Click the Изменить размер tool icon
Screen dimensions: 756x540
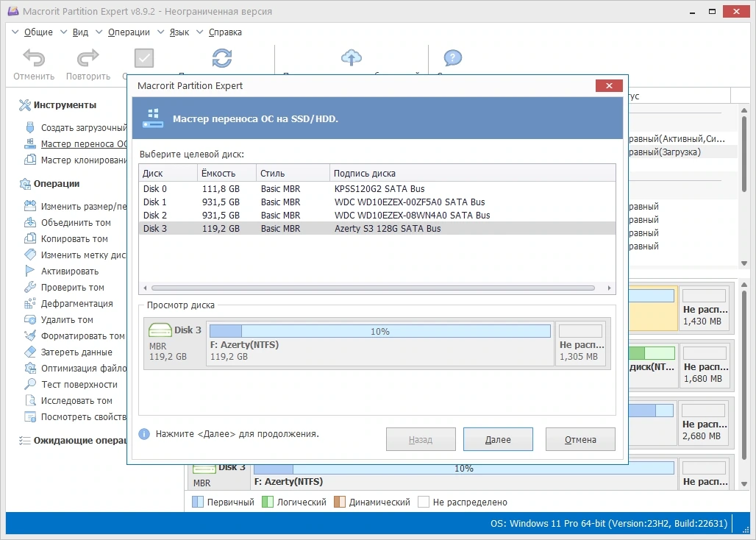(x=30, y=206)
